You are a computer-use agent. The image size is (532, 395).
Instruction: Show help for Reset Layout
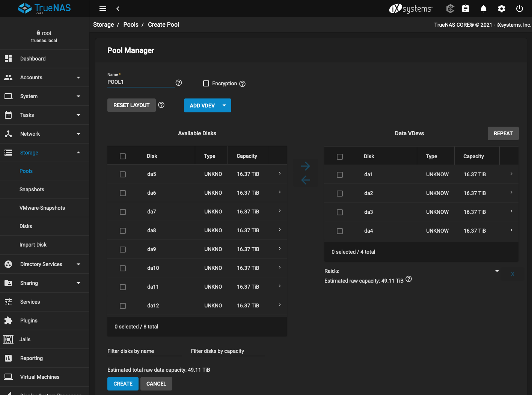161,105
